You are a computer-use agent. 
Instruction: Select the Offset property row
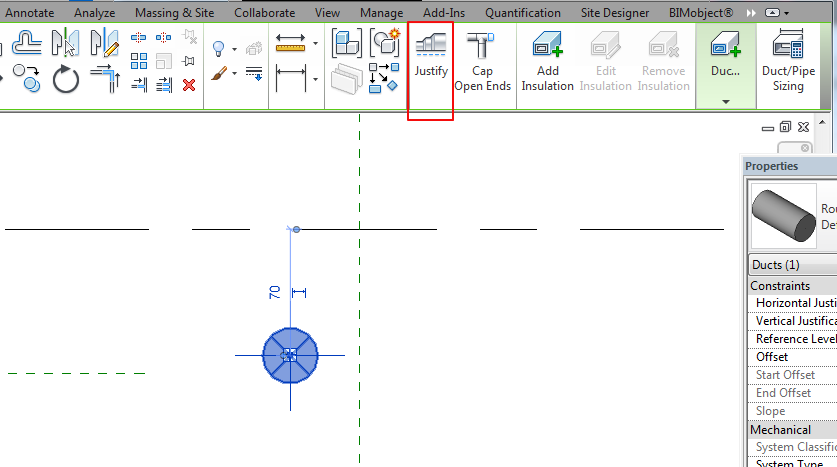793,357
